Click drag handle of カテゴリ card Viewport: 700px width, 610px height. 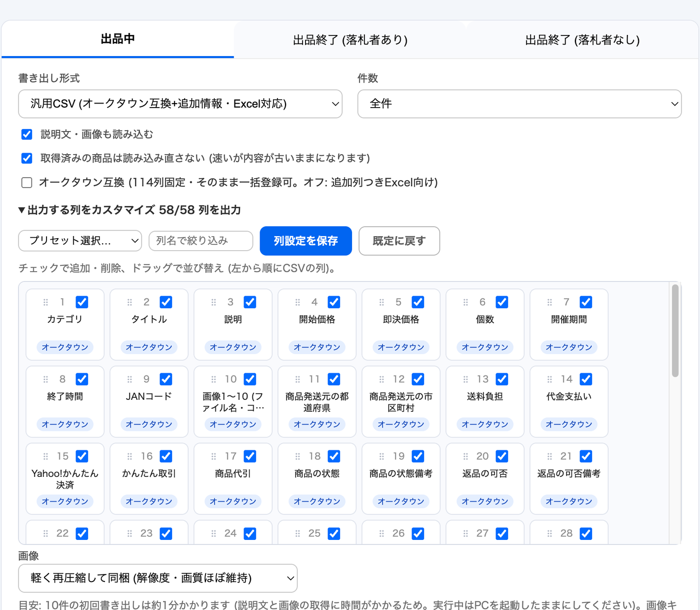(45, 302)
